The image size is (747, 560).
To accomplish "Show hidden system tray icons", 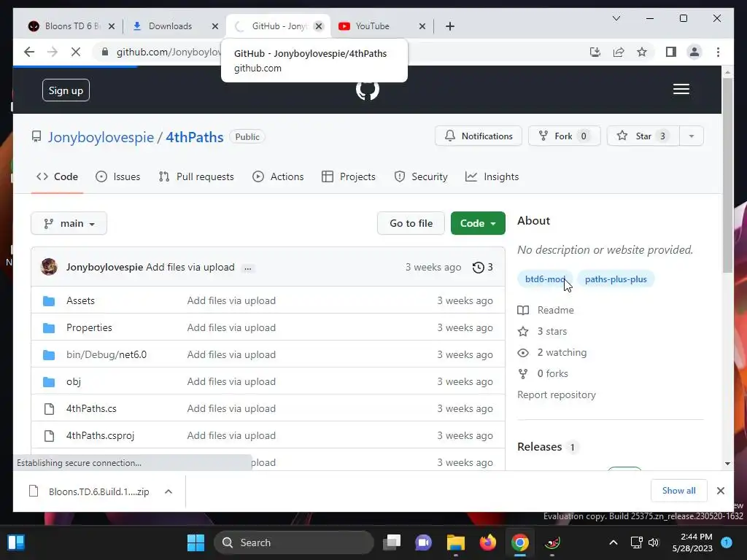I will [x=613, y=542].
